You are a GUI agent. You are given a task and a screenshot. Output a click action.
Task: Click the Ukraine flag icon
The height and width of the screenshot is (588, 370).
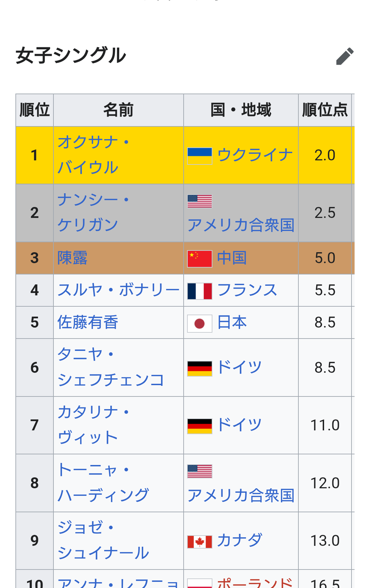point(199,156)
